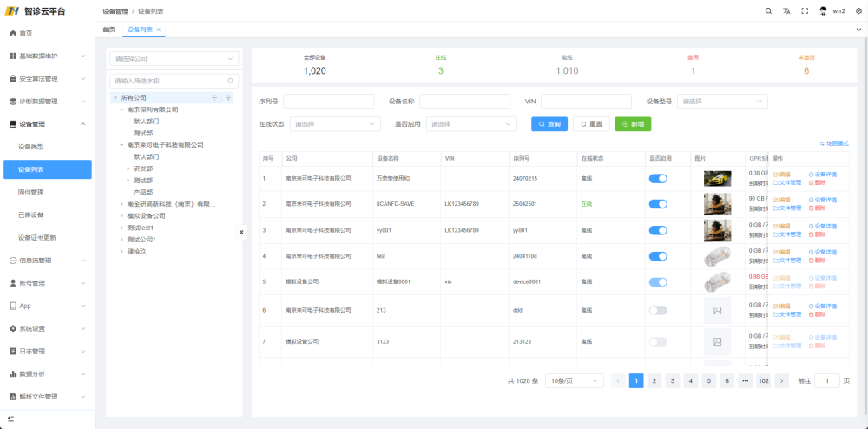This screenshot has height=429, width=868.
Task: Expand the 模拟设备公司 tree node
Action: [122, 215]
